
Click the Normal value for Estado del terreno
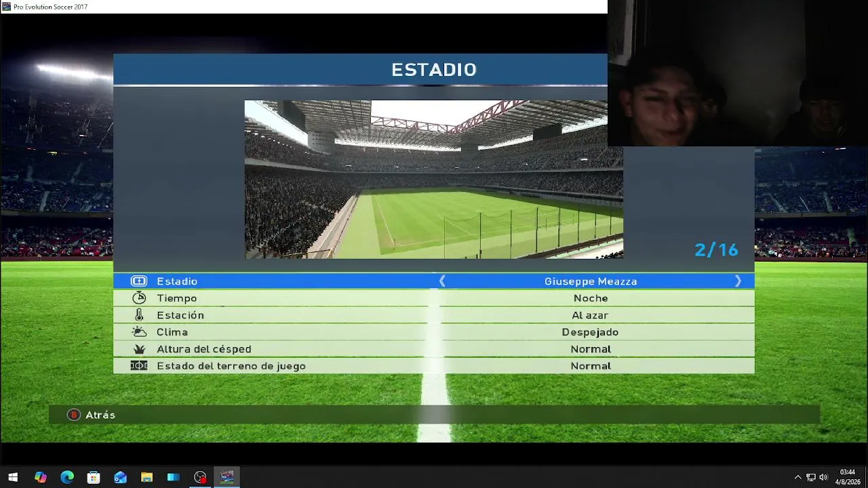591,366
